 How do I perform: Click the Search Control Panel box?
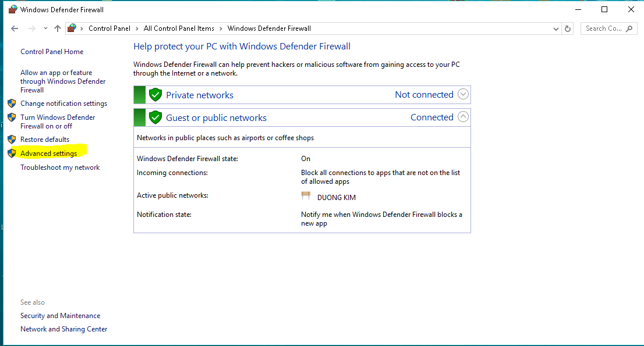pyautogui.click(x=603, y=28)
